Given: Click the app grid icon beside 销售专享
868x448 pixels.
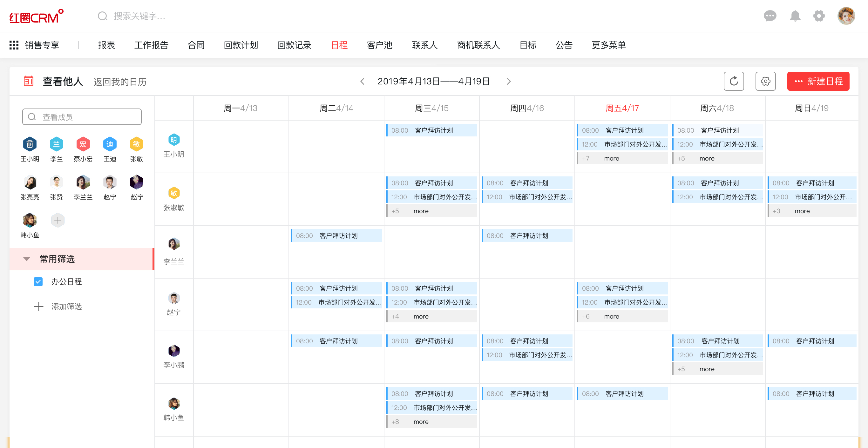Looking at the screenshot, I should click(14, 45).
